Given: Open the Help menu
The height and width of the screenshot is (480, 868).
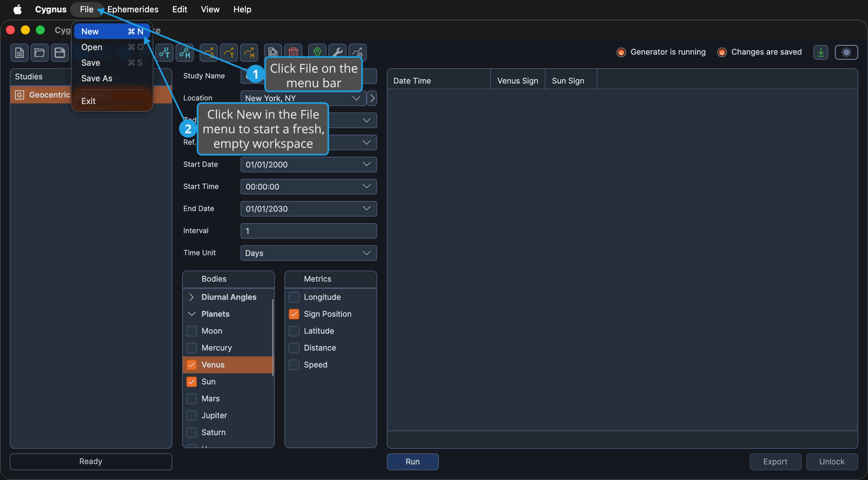Looking at the screenshot, I should 243,9.
